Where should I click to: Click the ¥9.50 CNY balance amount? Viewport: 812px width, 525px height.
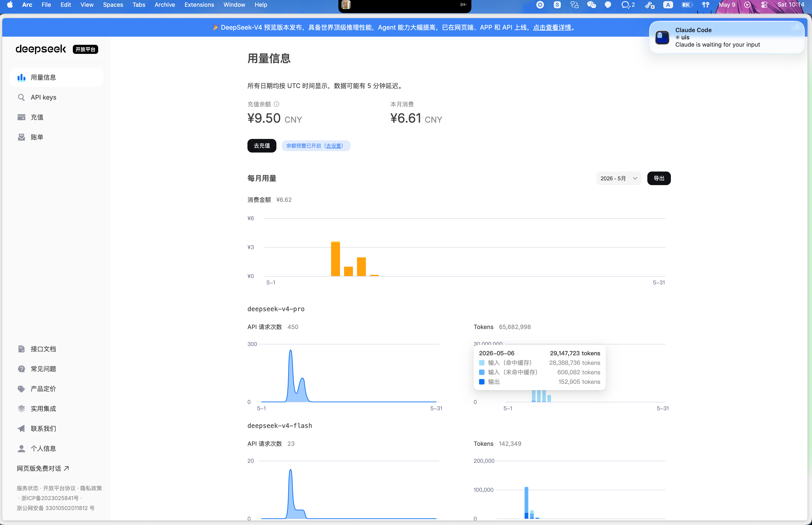(275, 118)
